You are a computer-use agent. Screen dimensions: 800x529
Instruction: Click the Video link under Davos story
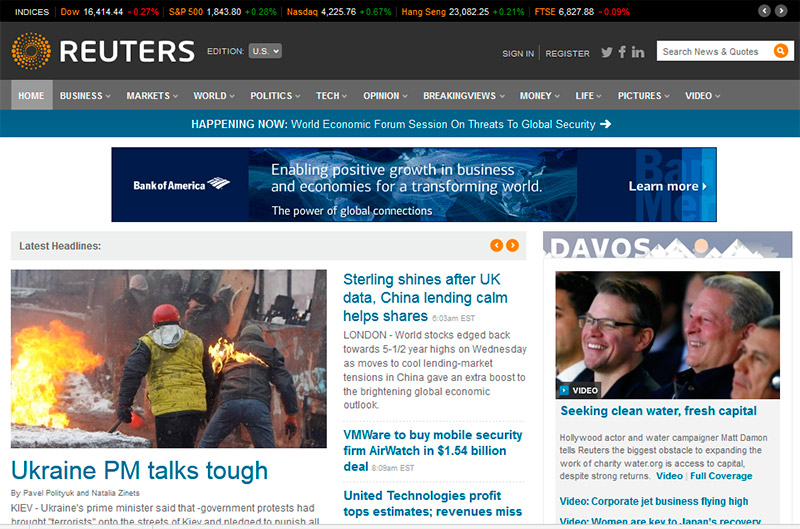click(669, 476)
